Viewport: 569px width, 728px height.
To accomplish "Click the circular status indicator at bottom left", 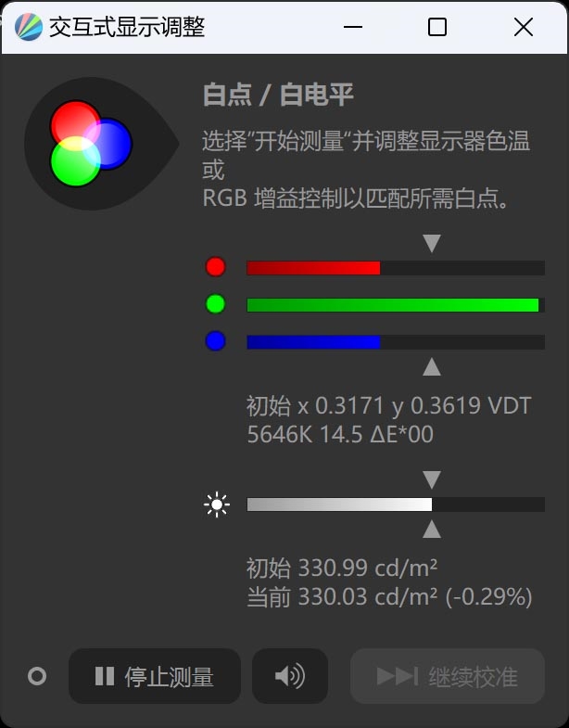I will click(37, 676).
